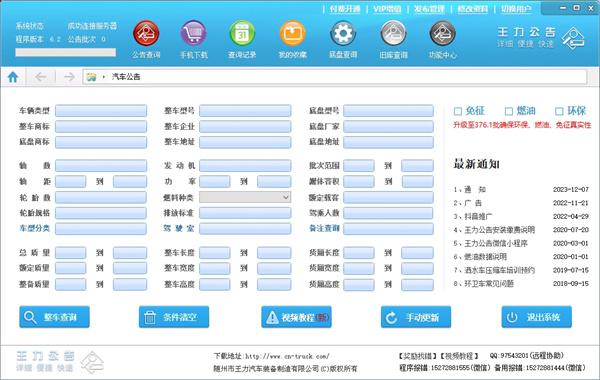
Task: Click the progress bar under 程序版本
Action: (x=65, y=52)
